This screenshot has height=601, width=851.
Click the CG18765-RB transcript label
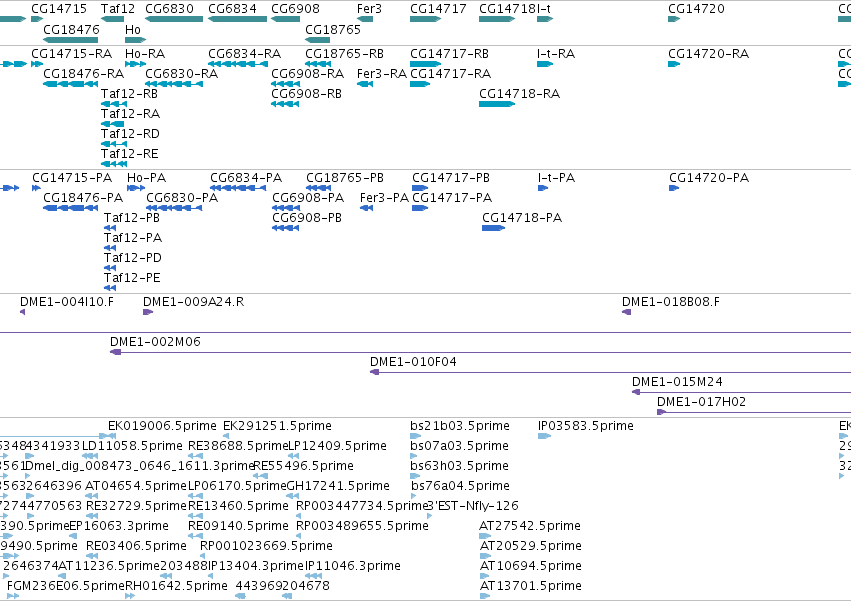click(x=345, y=54)
